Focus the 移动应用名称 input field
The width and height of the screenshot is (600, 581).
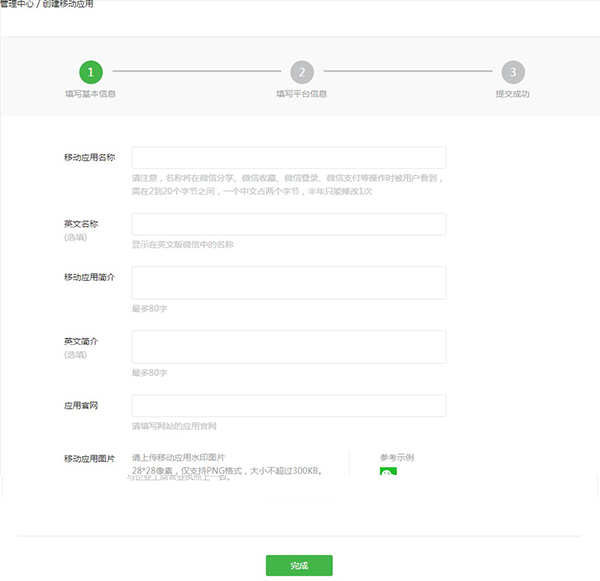coord(288,158)
